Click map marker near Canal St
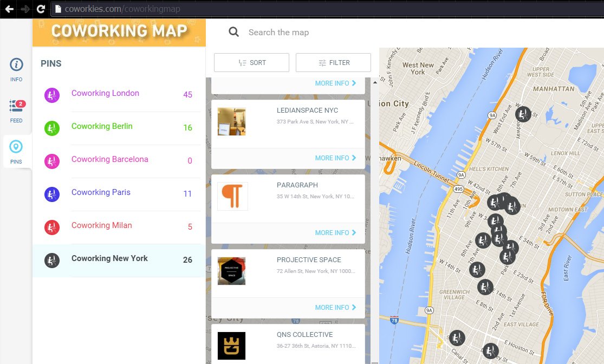 [457, 338]
